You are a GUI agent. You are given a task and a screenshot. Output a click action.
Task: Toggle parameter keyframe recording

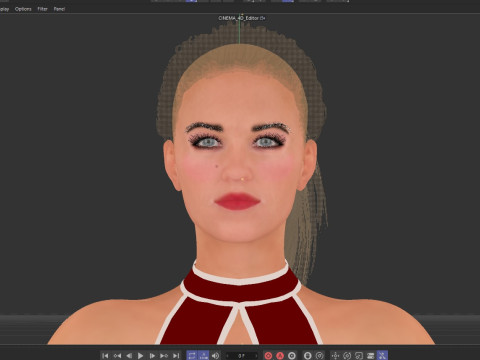point(371,356)
